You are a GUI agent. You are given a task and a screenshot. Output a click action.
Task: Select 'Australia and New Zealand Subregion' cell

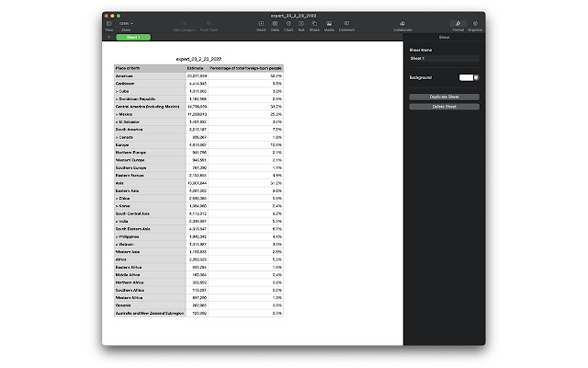click(x=150, y=313)
